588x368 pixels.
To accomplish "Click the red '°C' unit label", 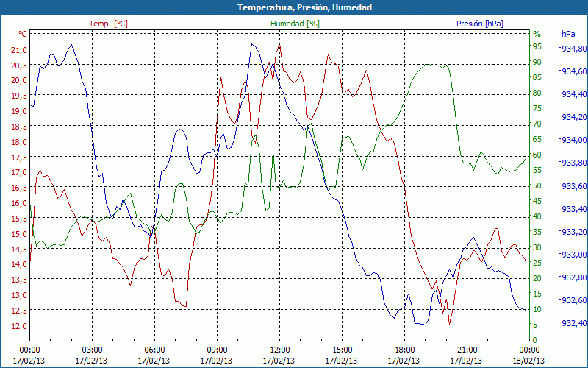I will click(23, 34).
